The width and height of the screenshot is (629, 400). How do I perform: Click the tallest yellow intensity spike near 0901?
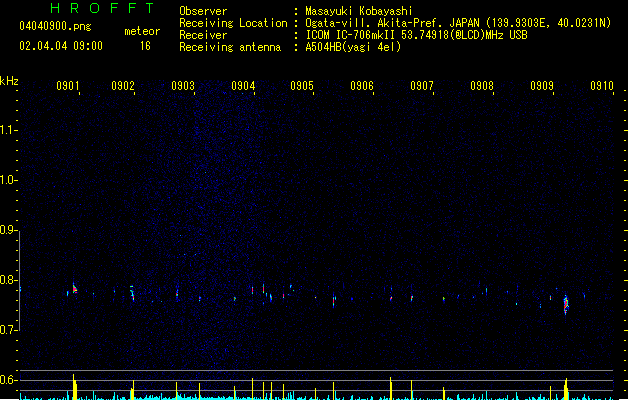pos(74,387)
